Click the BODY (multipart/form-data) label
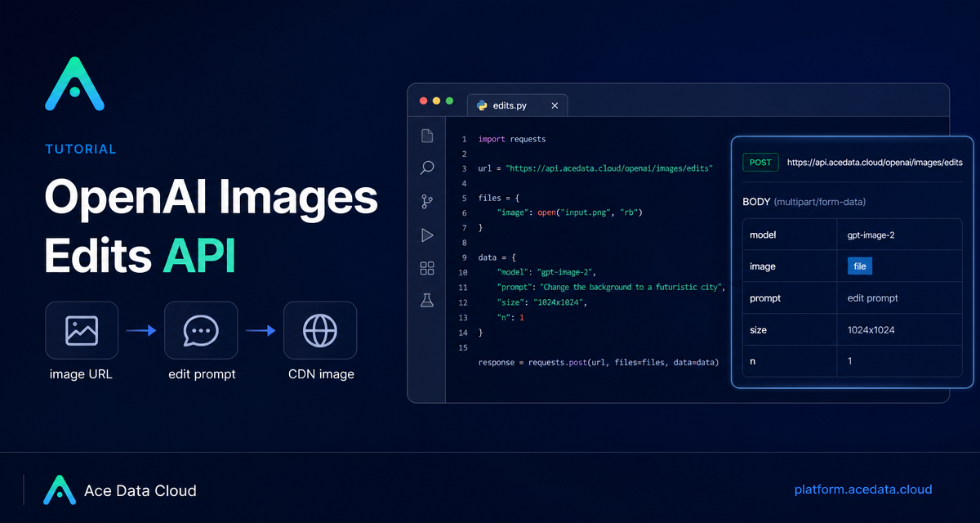 coord(804,202)
